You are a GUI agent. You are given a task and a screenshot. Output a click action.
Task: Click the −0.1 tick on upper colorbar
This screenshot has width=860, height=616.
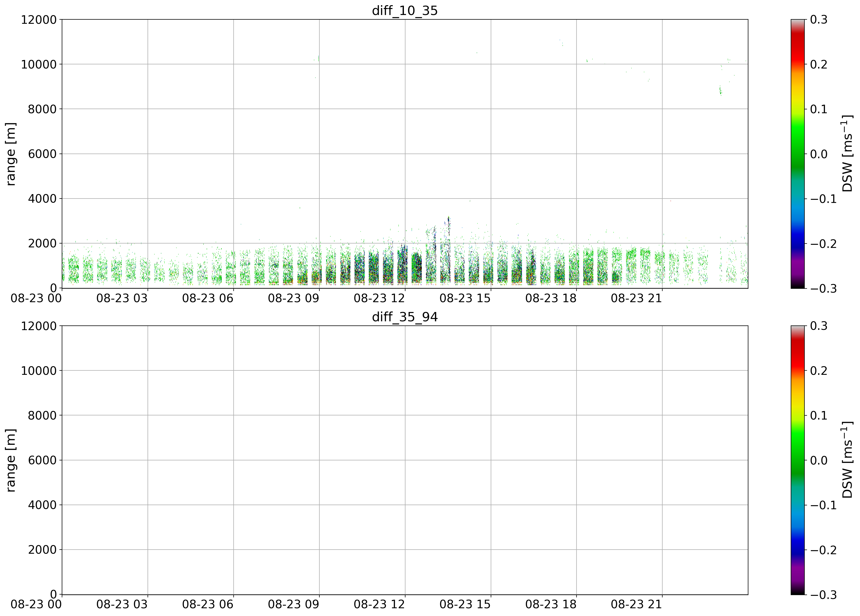click(823, 199)
